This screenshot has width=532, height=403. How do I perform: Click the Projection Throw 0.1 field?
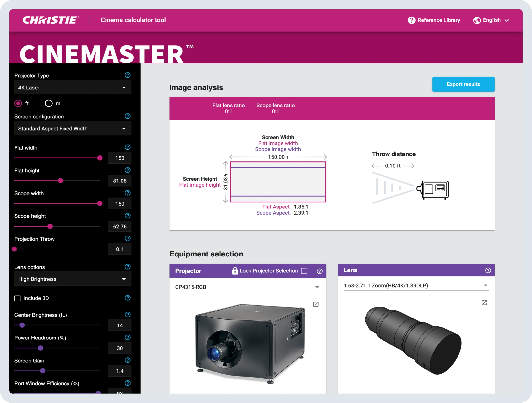[x=120, y=249]
